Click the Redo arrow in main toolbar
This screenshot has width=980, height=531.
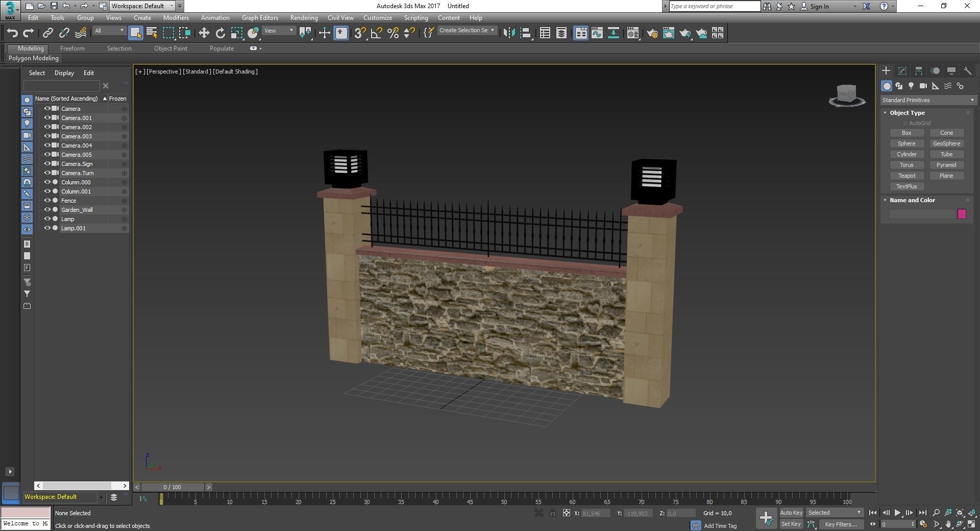[29, 33]
